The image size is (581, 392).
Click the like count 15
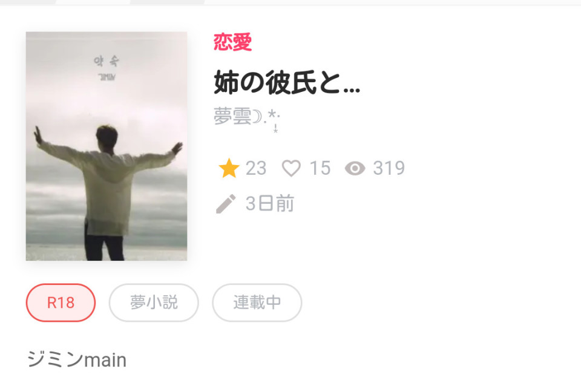point(320,168)
